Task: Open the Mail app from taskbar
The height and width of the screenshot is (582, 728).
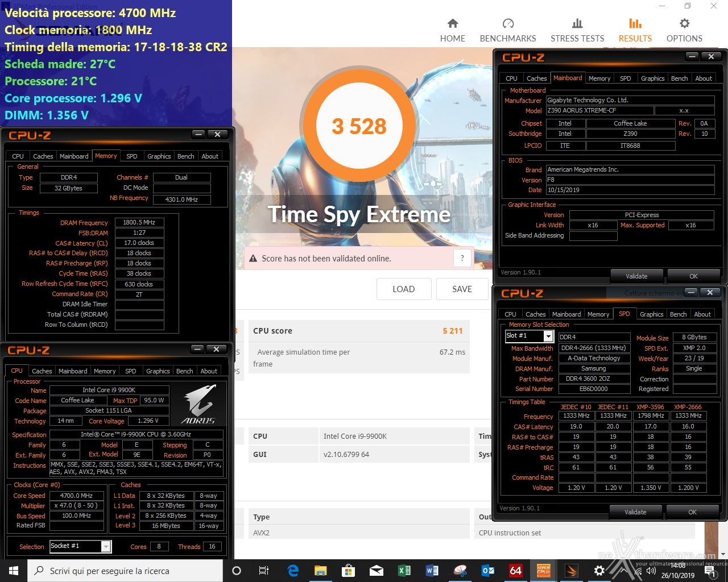Action: tap(377, 571)
